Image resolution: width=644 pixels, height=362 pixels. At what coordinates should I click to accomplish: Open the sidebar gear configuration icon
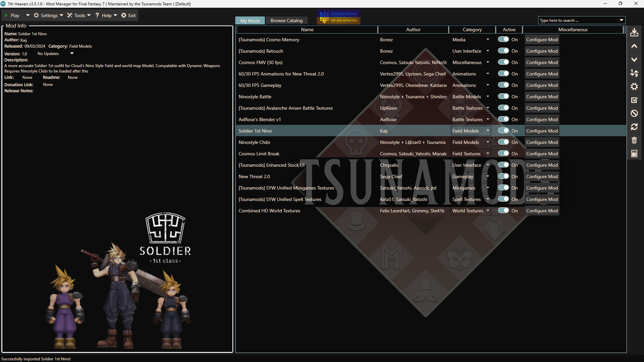[634, 87]
